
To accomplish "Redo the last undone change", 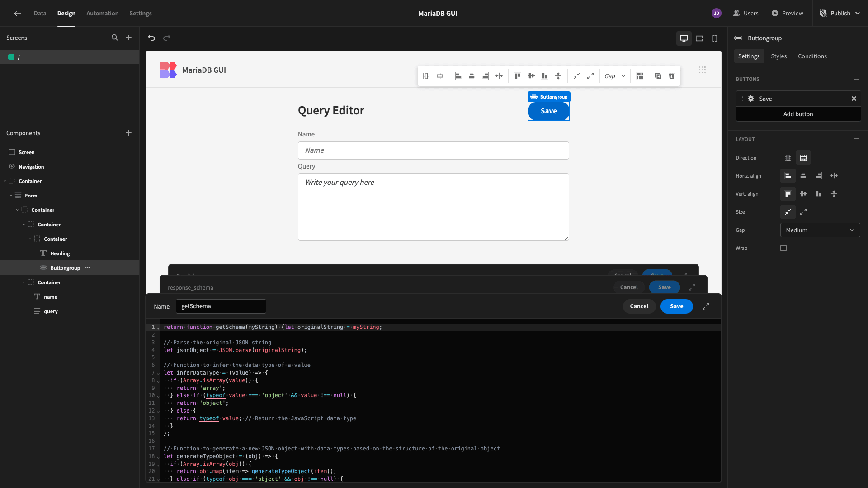I will pyautogui.click(x=167, y=38).
